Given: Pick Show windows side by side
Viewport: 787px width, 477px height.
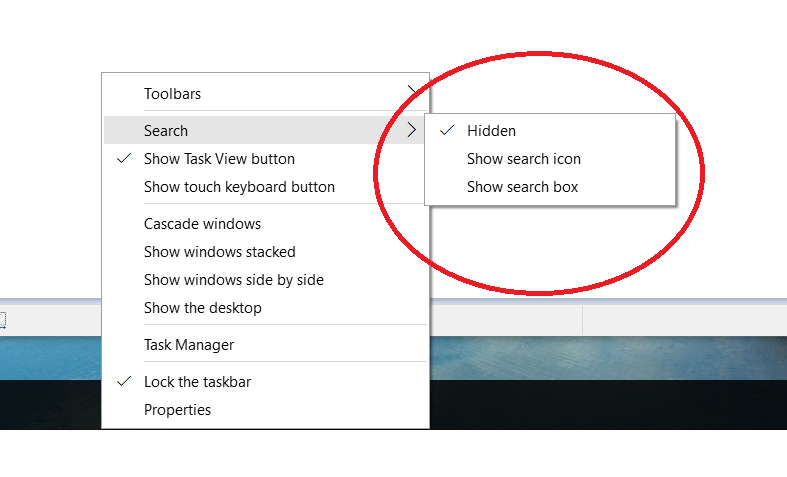Looking at the screenshot, I should point(233,279).
